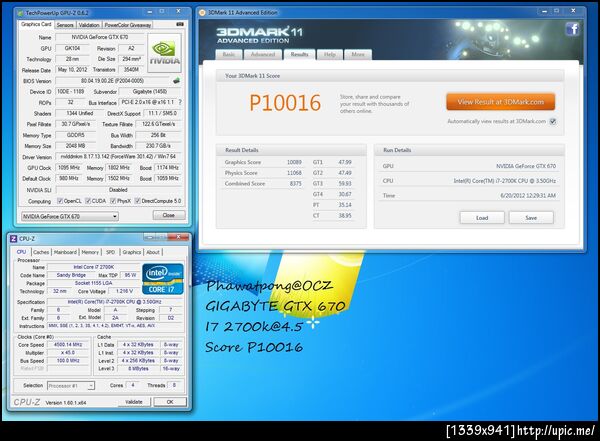Switch to the Graphics tab in CPU-Z
The height and width of the screenshot is (441, 600).
tap(132, 252)
